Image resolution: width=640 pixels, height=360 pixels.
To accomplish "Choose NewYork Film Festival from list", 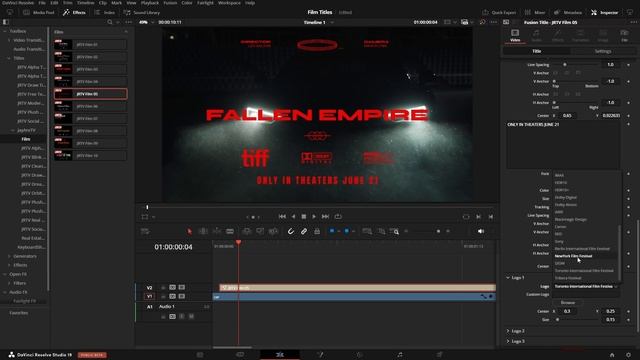I will [x=584, y=256].
